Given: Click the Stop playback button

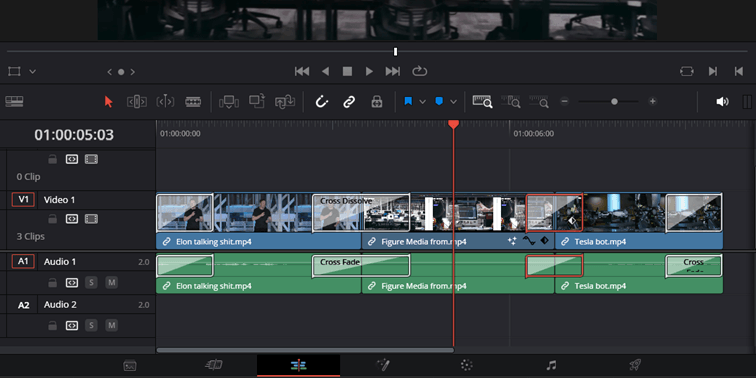Looking at the screenshot, I should (x=347, y=71).
